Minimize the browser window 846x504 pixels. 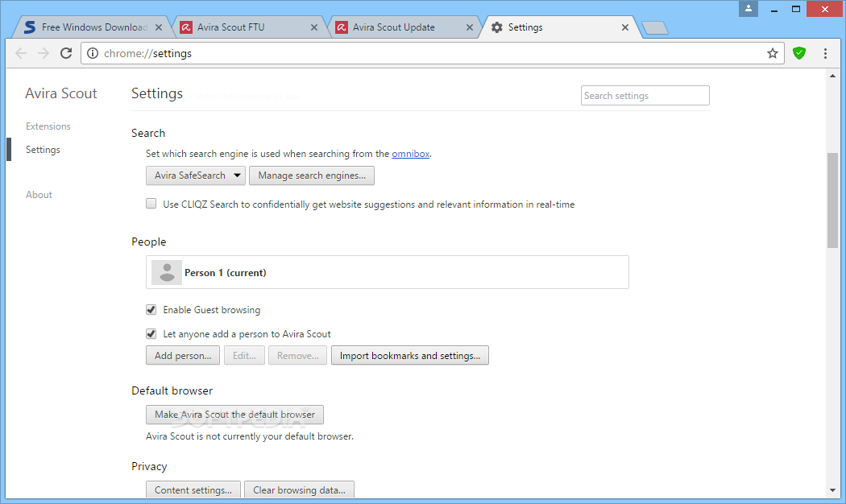point(773,9)
